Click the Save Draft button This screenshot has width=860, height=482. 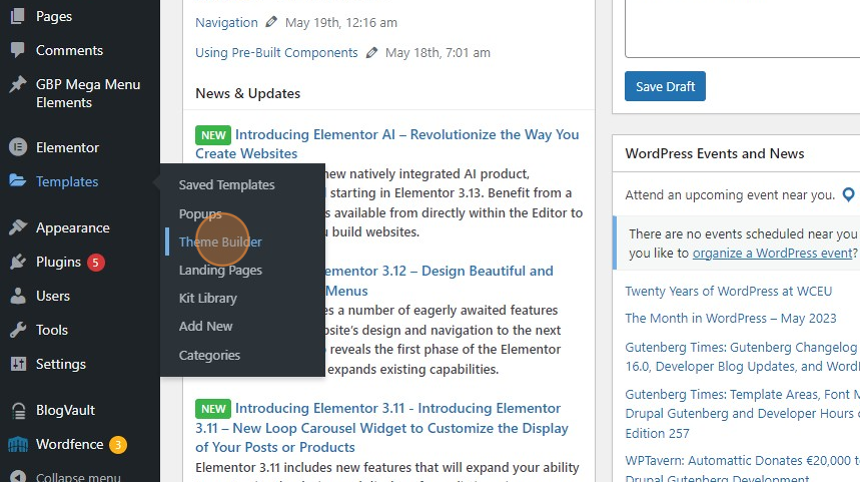(x=665, y=86)
